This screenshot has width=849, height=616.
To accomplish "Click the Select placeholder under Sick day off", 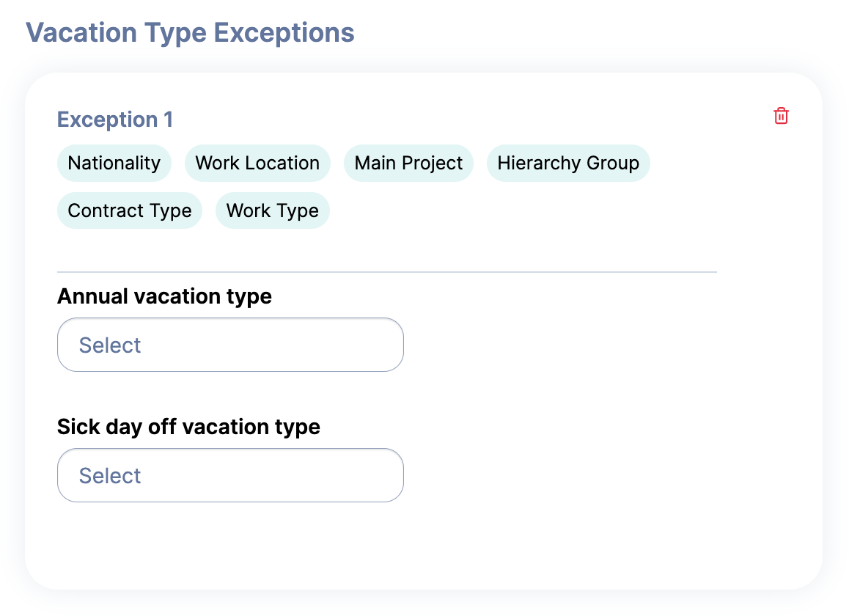I will pos(110,475).
